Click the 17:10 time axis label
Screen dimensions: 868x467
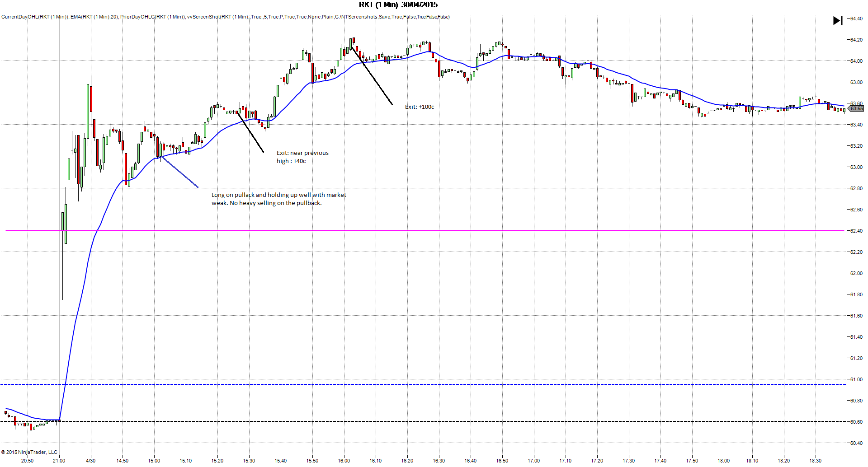click(565, 461)
